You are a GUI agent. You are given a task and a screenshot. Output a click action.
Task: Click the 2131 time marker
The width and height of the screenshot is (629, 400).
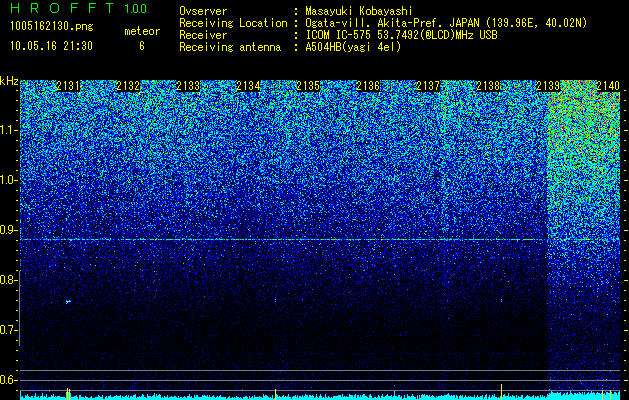point(68,86)
